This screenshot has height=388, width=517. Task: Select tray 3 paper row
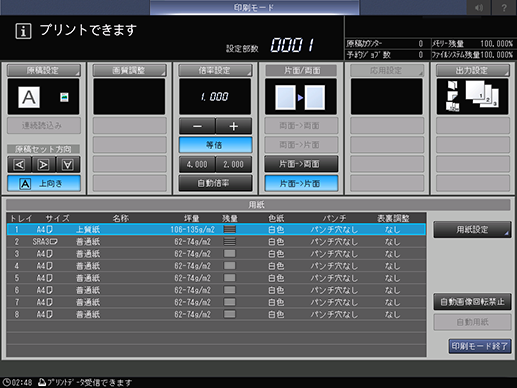[x=216, y=254]
